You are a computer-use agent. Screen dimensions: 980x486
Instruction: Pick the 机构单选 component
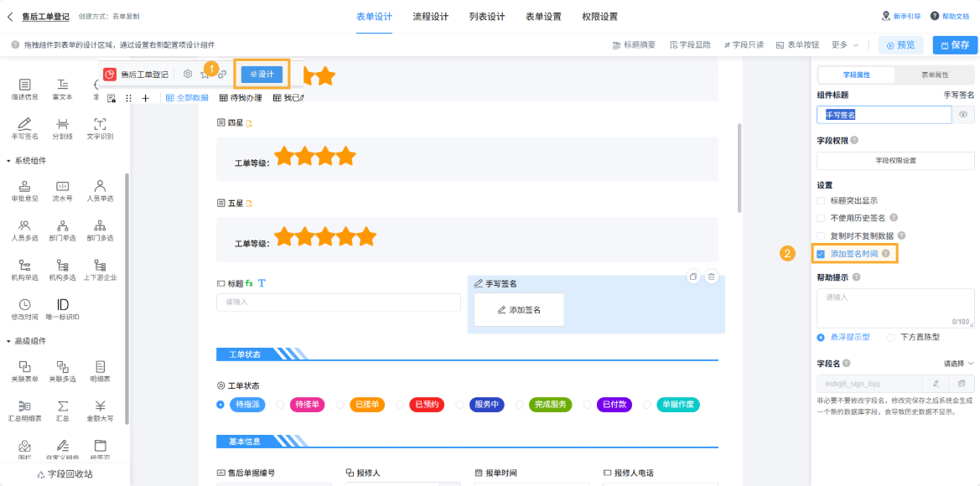pos(25,271)
